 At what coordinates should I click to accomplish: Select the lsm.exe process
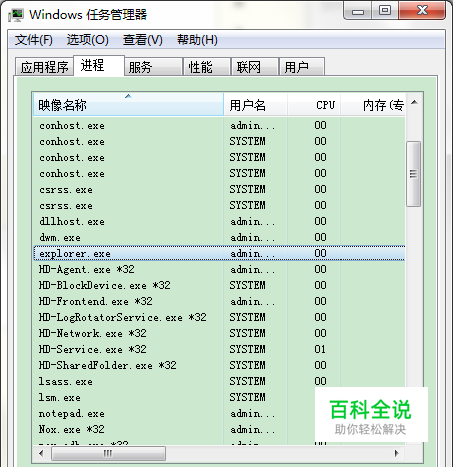174,397
